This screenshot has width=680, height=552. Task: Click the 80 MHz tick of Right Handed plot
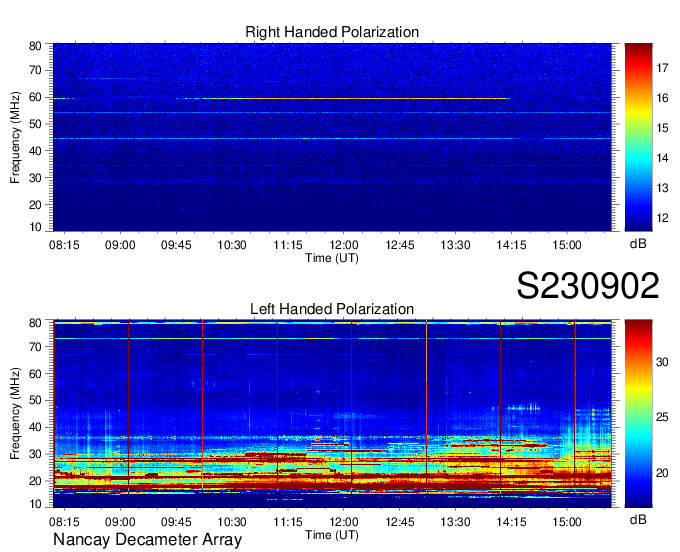[35, 46]
